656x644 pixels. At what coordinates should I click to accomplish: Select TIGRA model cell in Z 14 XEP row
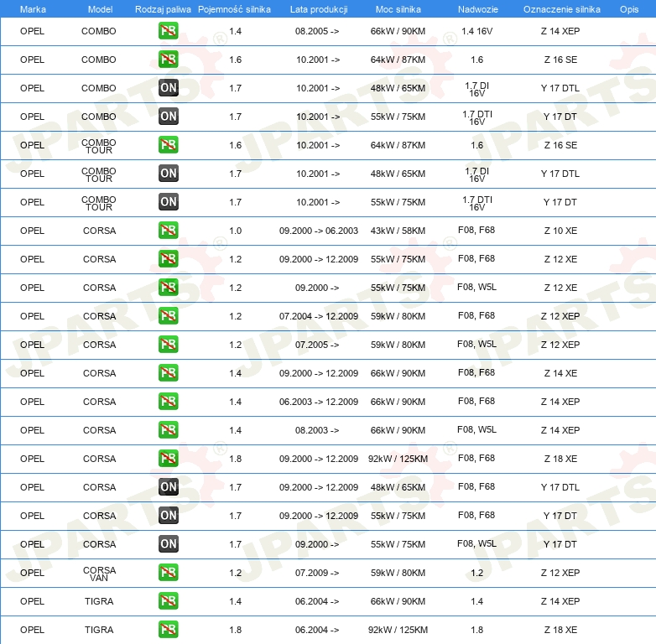point(99,601)
